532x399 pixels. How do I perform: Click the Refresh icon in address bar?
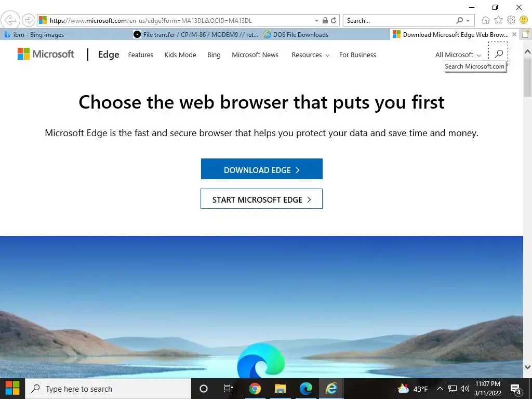334,20
